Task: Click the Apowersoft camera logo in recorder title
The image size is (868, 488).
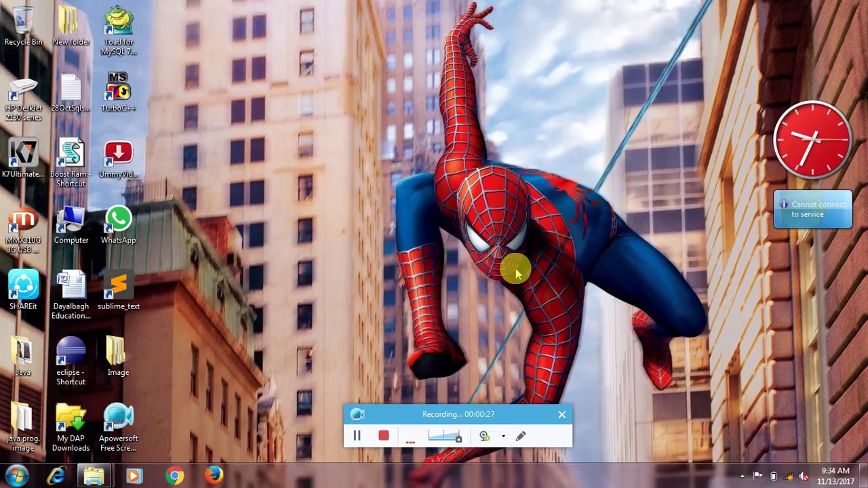Action: (x=357, y=414)
